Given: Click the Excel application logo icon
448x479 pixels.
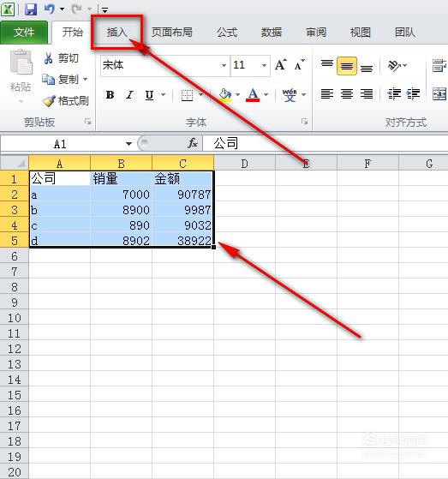Looking at the screenshot, I should pyautogui.click(x=8, y=9).
